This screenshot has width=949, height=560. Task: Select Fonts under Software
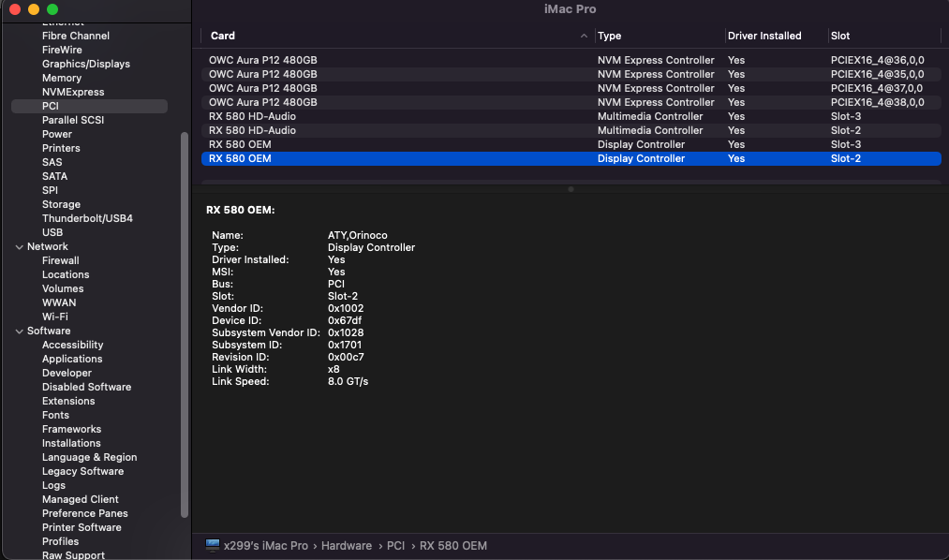(x=55, y=415)
